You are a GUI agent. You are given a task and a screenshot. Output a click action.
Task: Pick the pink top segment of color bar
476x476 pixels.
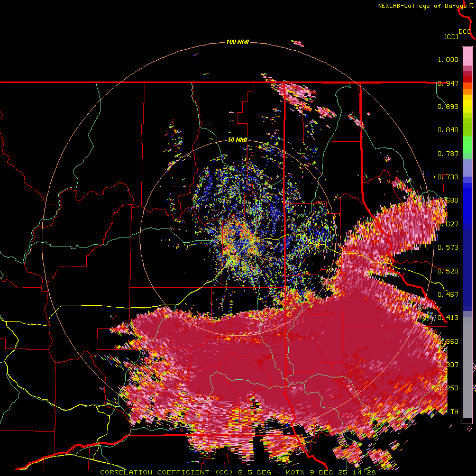(x=467, y=56)
